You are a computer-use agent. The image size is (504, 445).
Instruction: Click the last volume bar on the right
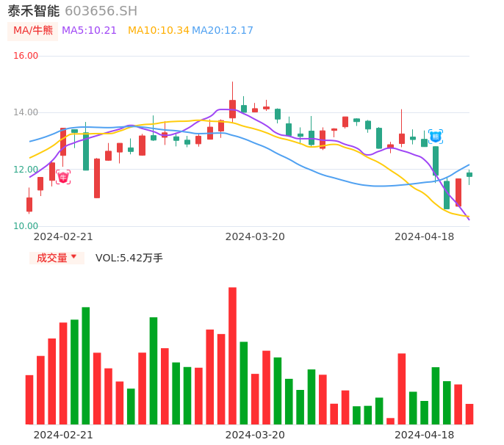[x=469, y=414]
